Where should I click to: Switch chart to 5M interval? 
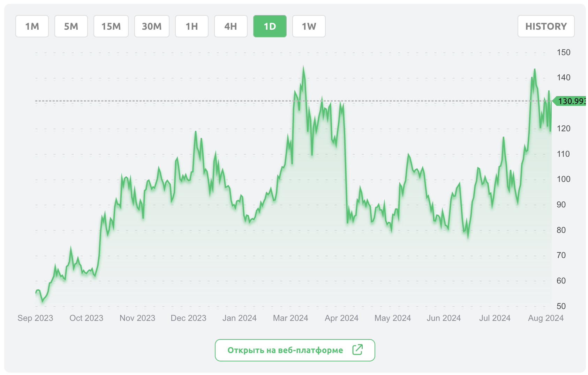point(71,26)
